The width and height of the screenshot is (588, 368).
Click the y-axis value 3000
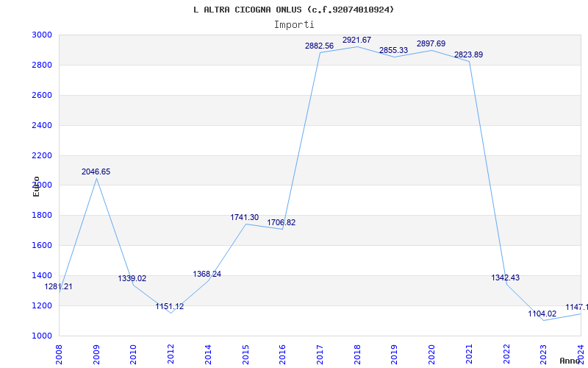point(42,35)
